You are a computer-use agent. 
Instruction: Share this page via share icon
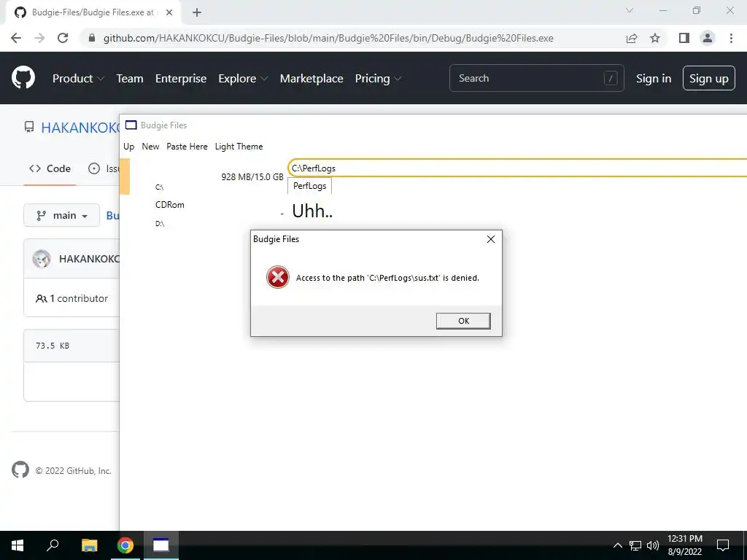pos(632,38)
